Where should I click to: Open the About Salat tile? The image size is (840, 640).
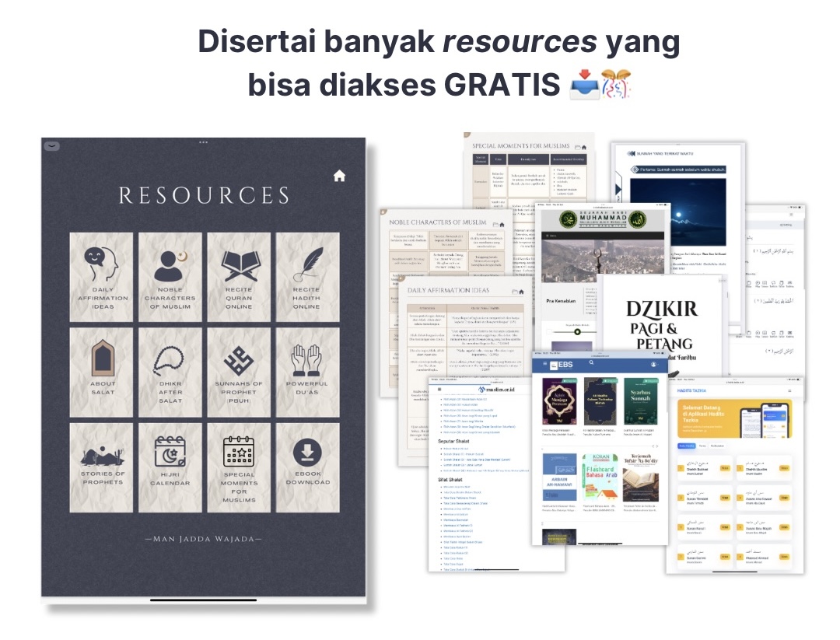tap(101, 372)
